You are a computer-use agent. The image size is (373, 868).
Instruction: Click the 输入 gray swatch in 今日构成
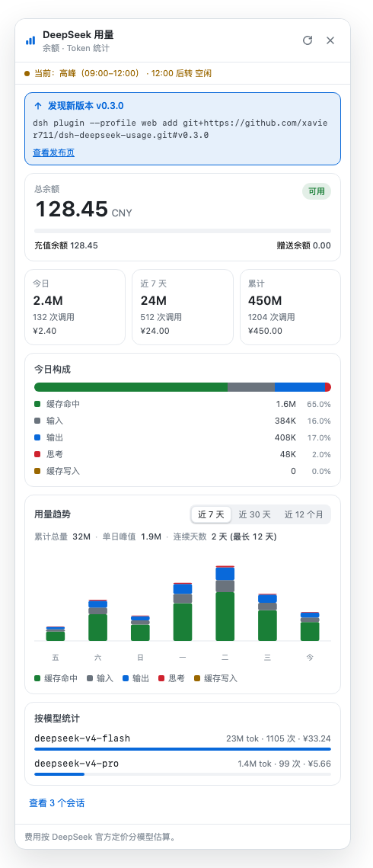pos(37,421)
